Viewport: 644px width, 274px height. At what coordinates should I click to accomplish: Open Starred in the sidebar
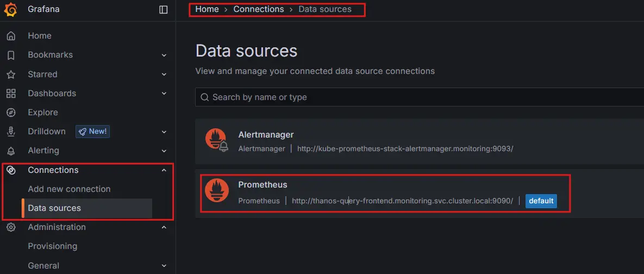[42, 74]
